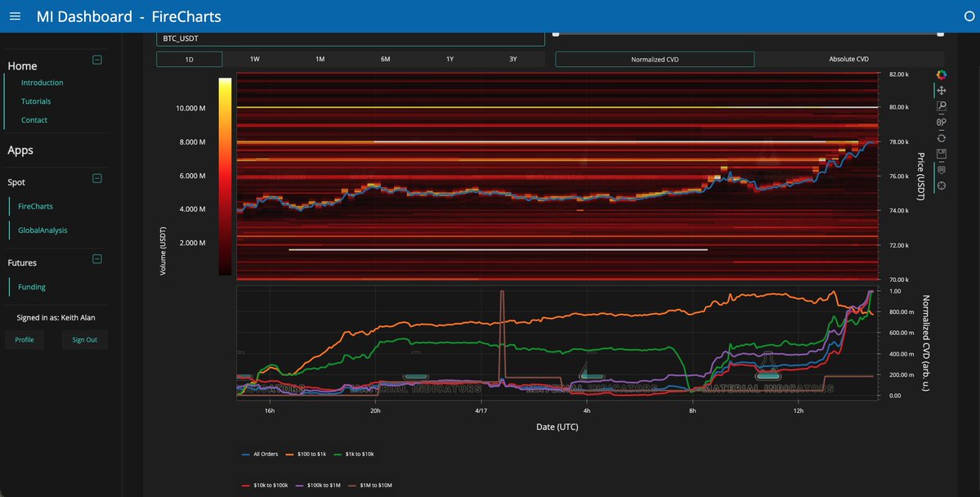The image size is (980, 497).
Task: Save the chart as image
Action: pos(941,154)
